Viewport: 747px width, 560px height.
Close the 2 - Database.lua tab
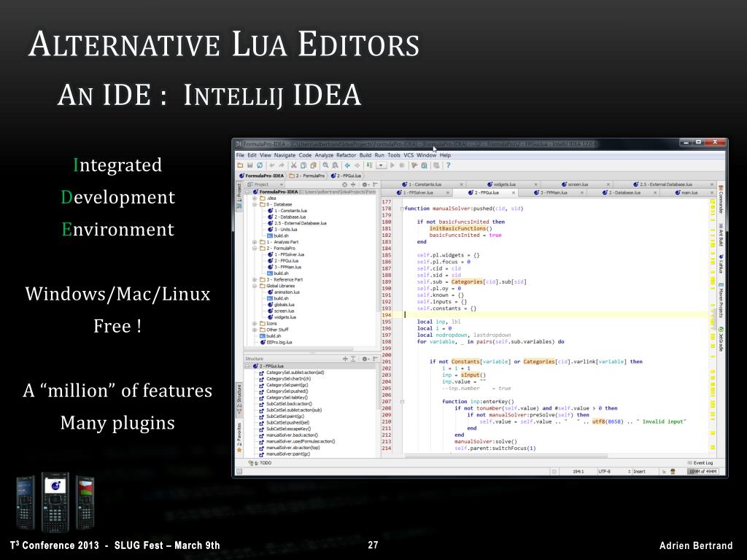[x=655, y=192]
